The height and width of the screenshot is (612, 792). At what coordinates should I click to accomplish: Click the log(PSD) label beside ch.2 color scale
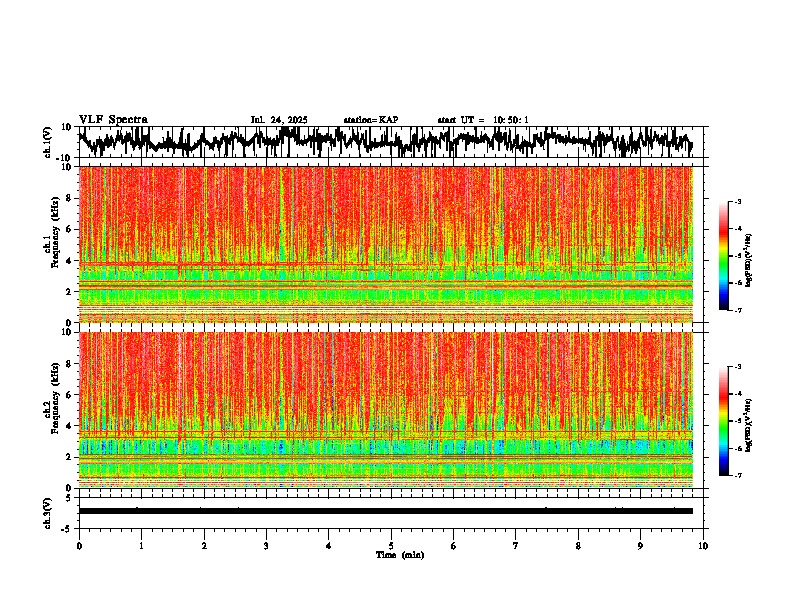tap(748, 425)
